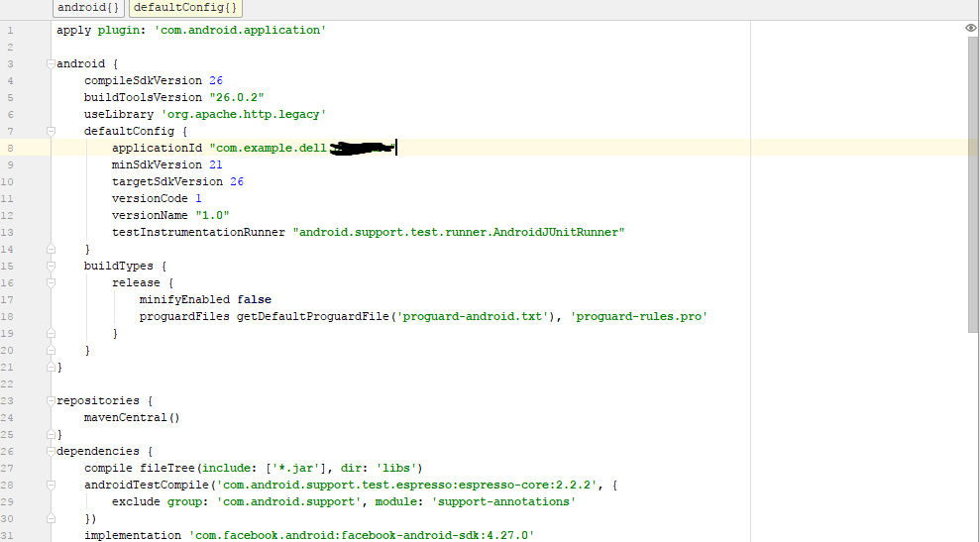The image size is (980, 542).
Task: Click apply plugin text on line 1
Action: point(101,30)
